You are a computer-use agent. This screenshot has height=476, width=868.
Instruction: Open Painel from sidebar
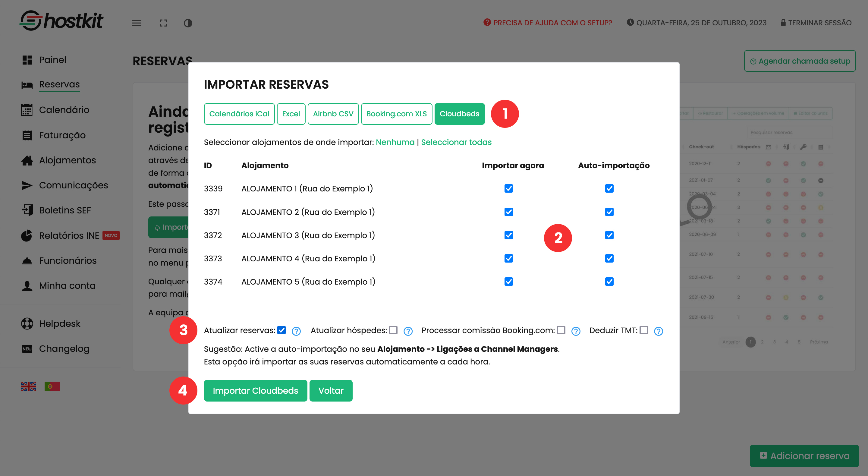click(52, 60)
